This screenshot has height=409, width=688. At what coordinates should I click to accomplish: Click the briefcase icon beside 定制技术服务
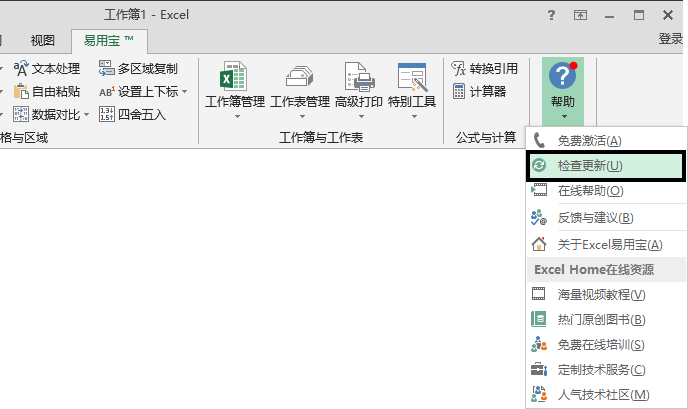[x=539, y=369]
